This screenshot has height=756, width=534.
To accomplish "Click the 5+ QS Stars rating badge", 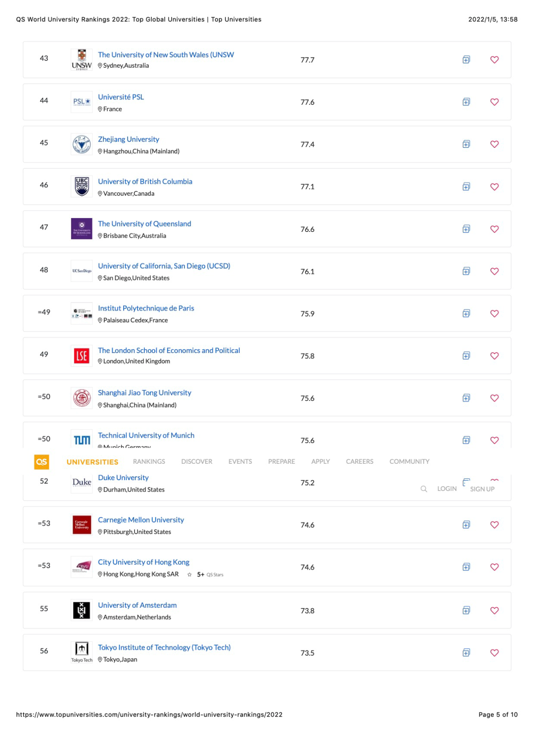I will click(x=205, y=575).
